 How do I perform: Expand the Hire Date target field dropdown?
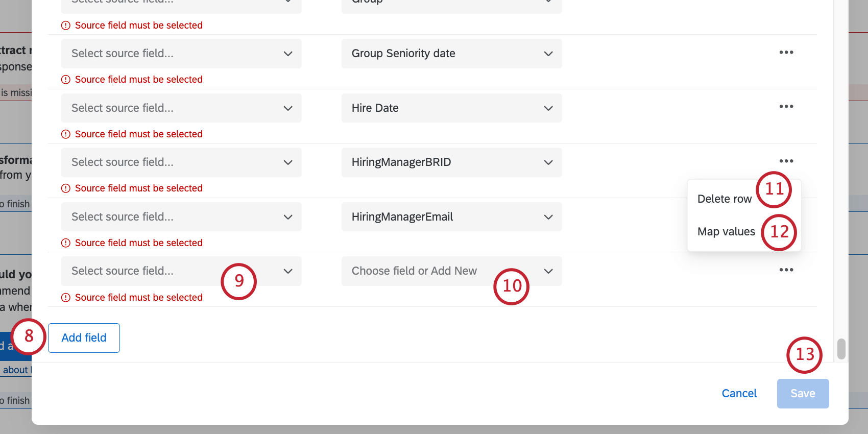[x=451, y=108]
